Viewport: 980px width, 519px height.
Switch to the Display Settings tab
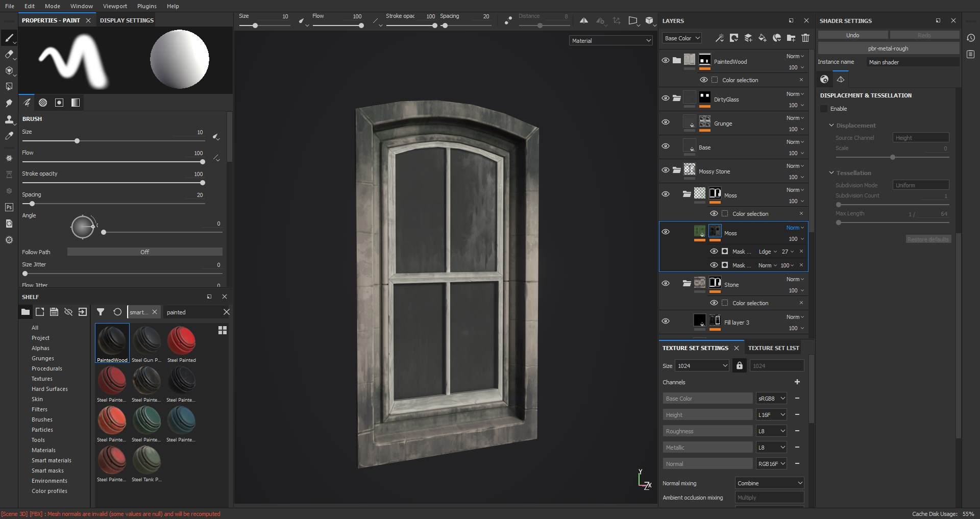pyautogui.click(x=127, y=20)
